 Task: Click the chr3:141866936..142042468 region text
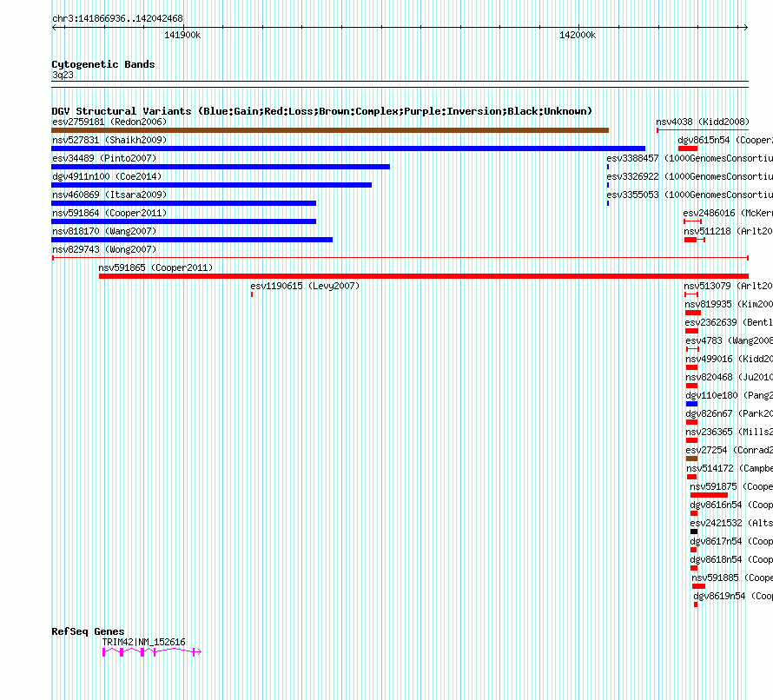tap(117, 18)
